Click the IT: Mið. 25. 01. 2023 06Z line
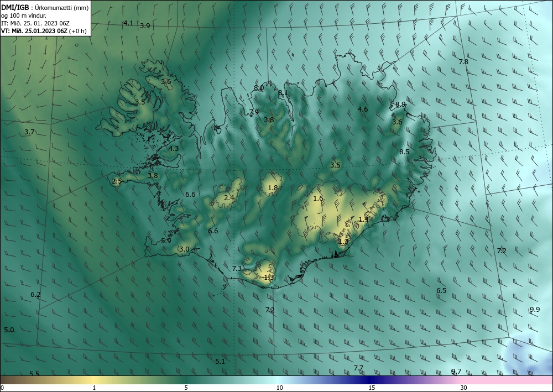 (x=35, y=23)
